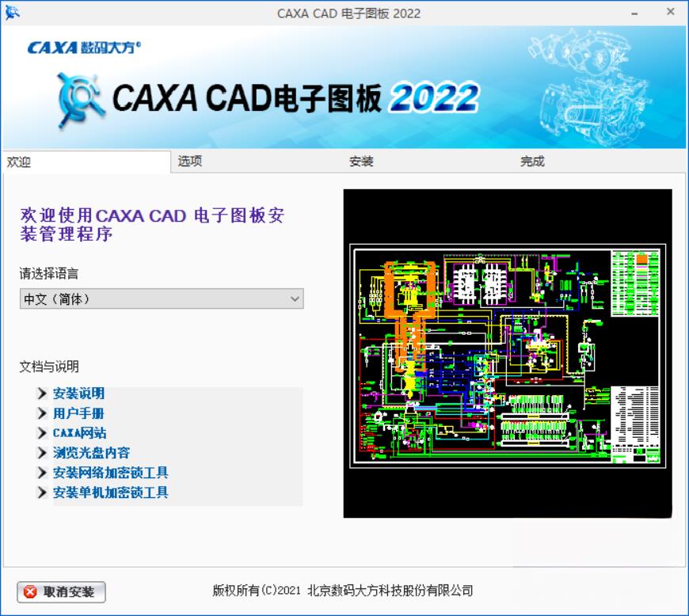The width and height of the screenshot is (689, 616).
Task: Switch to the 完成 tab
Action: click(x=600, y=162)
